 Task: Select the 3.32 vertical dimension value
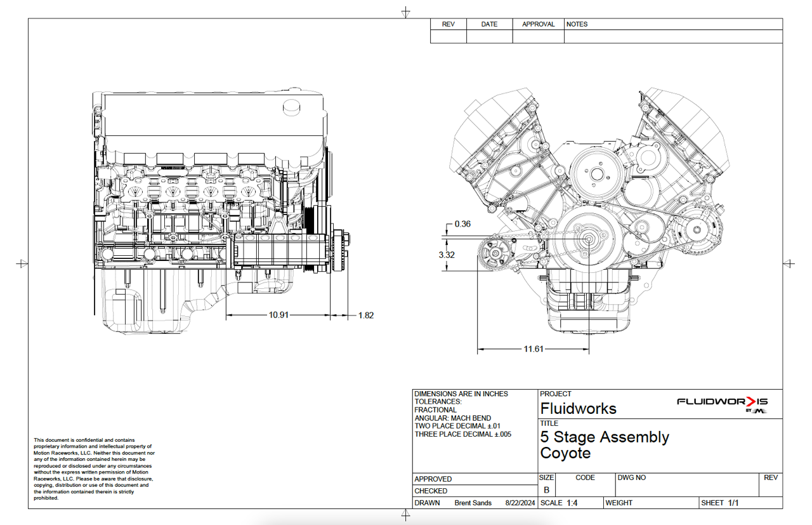click(x=447, y=255)
